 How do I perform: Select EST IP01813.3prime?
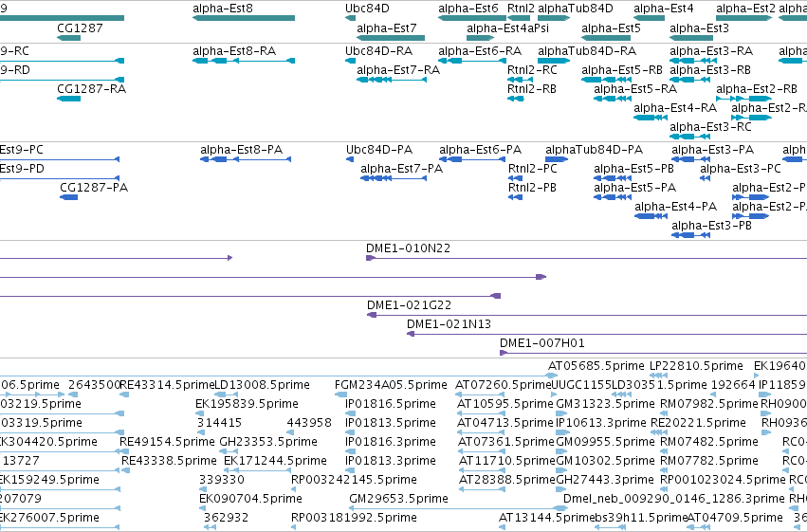(391, 461)
